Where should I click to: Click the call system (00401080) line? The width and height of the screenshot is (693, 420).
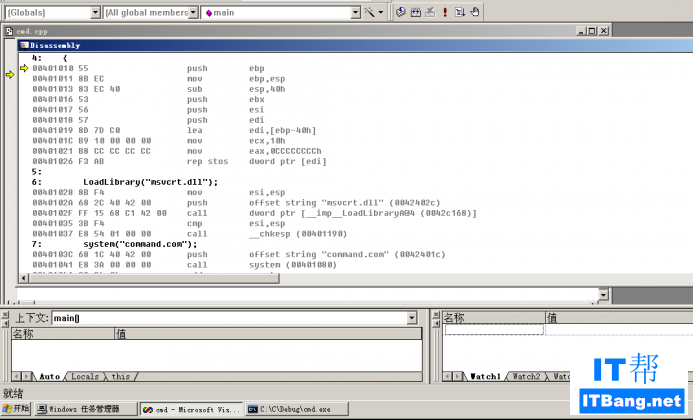pyautogui.click(x=184, y=265)
